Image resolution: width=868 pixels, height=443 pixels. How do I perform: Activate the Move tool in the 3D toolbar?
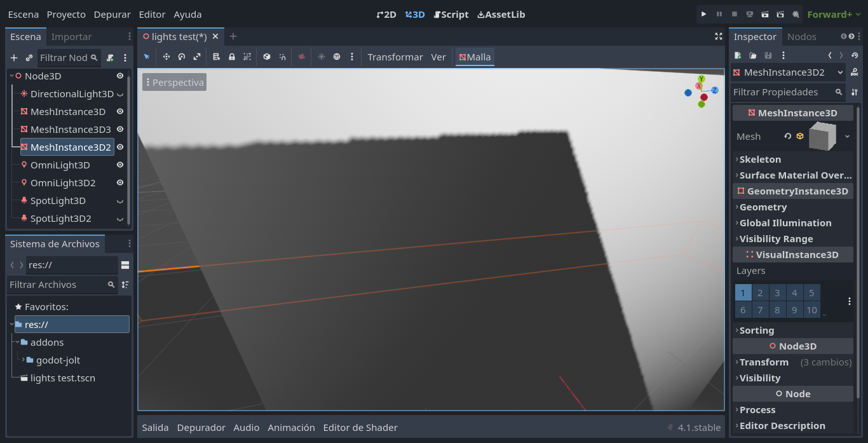click(x=165, y=57)
